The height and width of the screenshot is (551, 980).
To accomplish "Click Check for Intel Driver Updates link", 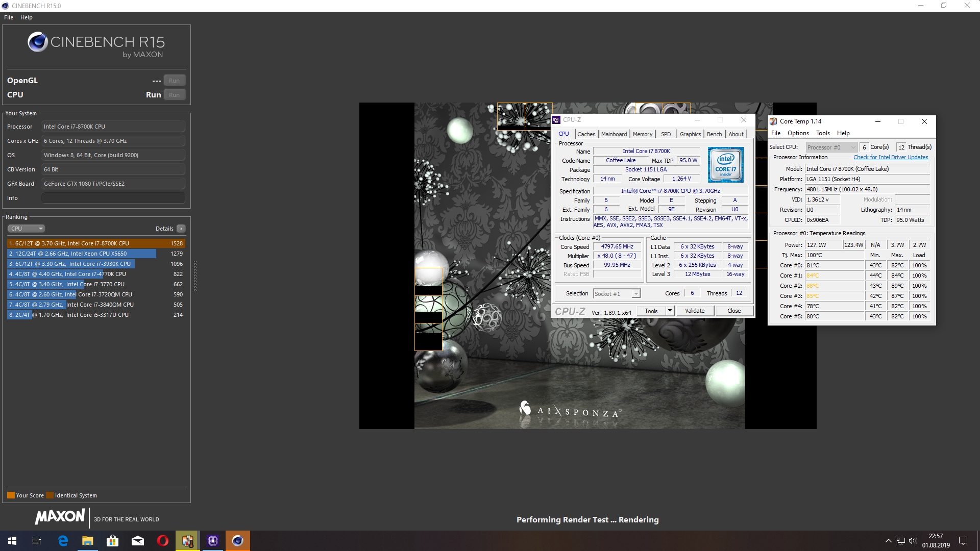I will pyautogui.click(x=891, y=157).
